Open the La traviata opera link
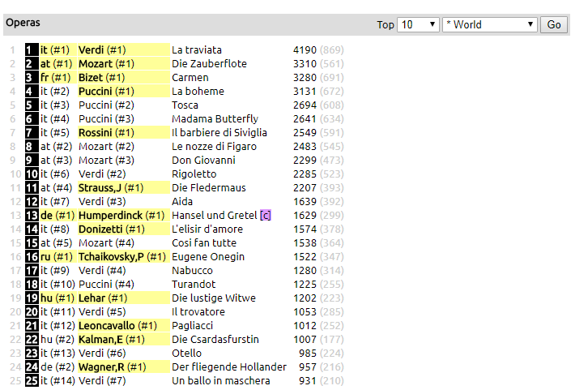588x390 pixels. coord(197,50)
